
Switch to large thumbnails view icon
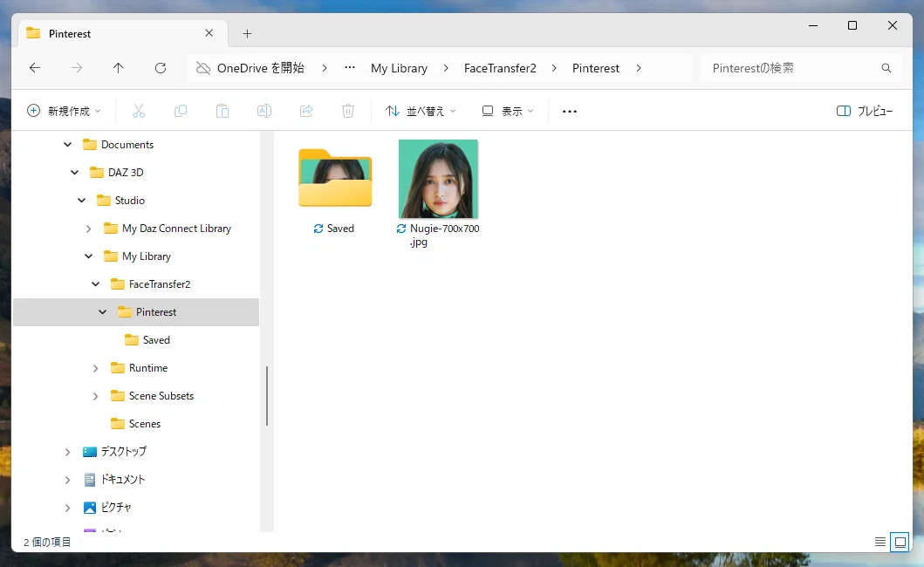pos(900,542)
